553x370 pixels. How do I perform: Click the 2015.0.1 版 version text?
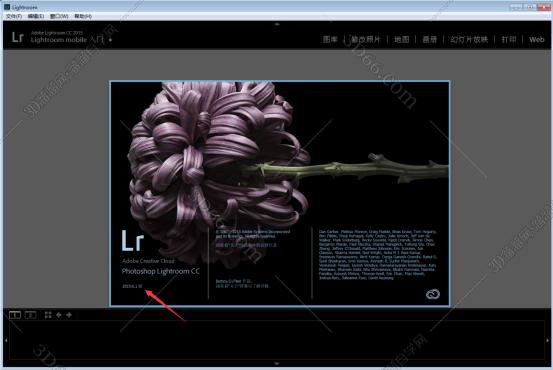coord(132,286)
